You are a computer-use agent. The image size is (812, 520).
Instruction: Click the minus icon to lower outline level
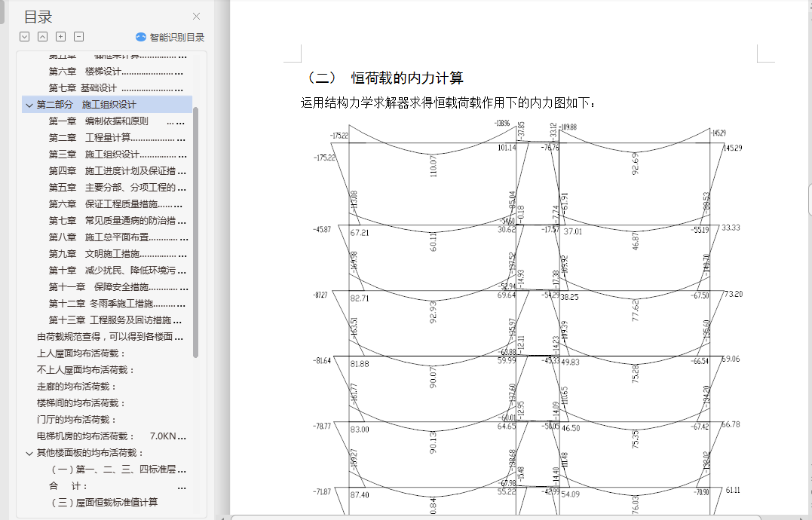tap(78, 37)
